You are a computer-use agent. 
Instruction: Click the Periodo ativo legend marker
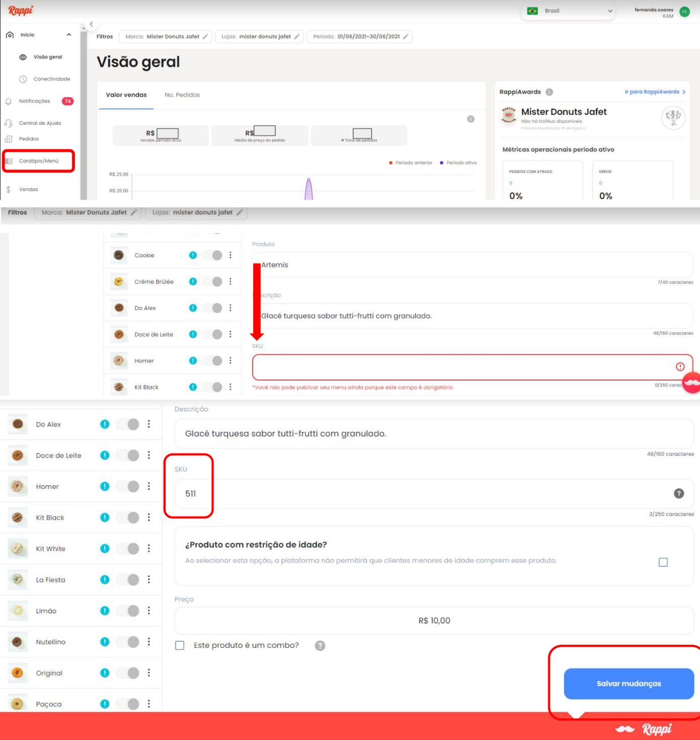coord(442,163)
